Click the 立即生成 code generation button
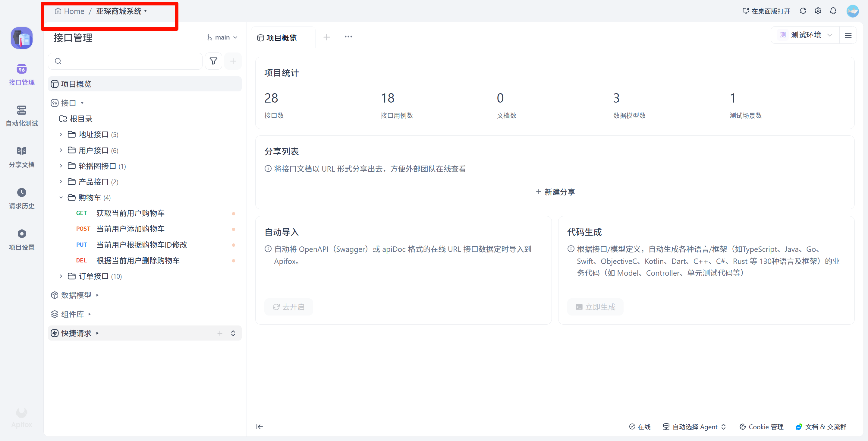 coord(595,307)
